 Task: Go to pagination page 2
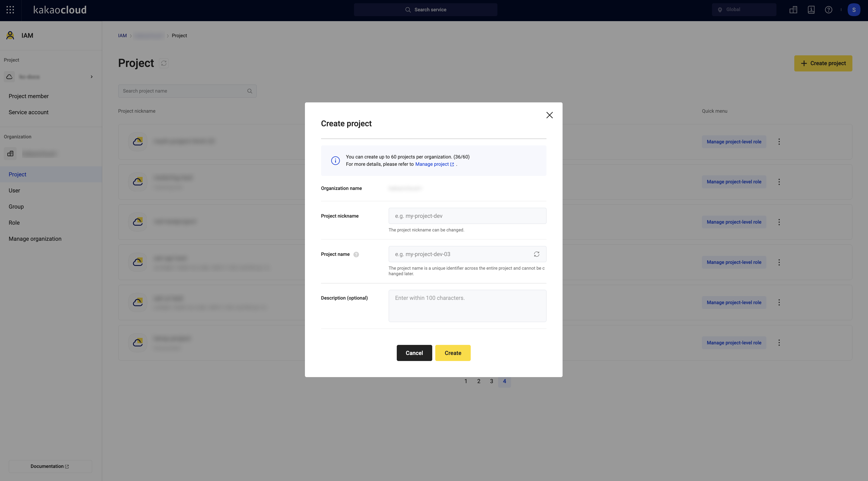(x=479, y=381)
